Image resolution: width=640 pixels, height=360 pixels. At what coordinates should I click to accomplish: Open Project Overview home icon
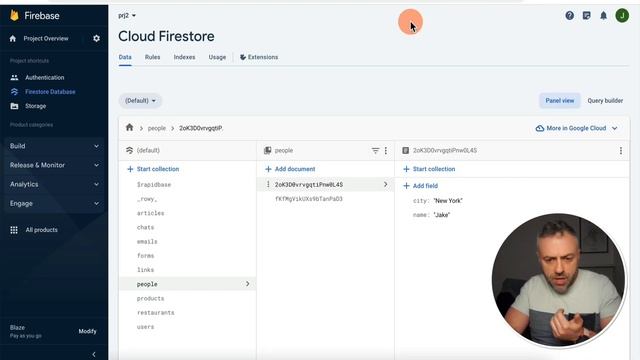tap(13, 38)
